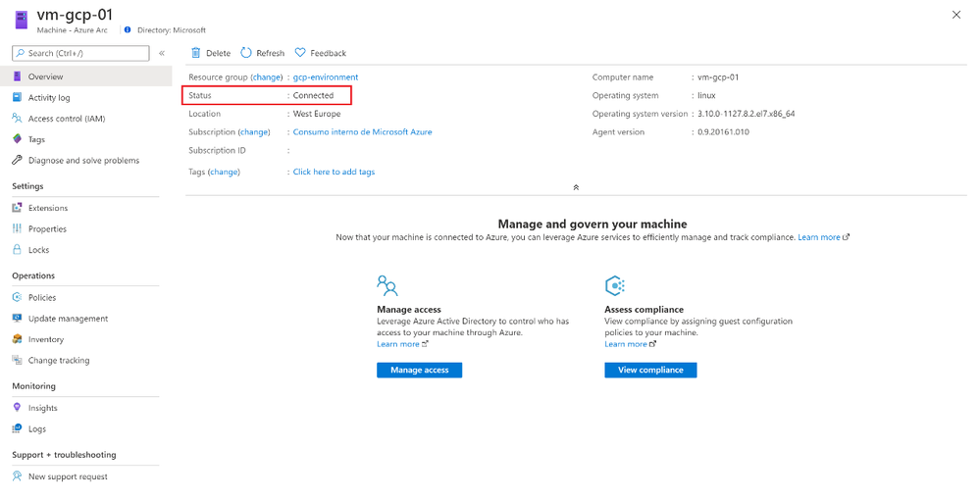The image size is (980, 500).
Task: Click the Properties bars icon
Action: (x=17, y=228)
